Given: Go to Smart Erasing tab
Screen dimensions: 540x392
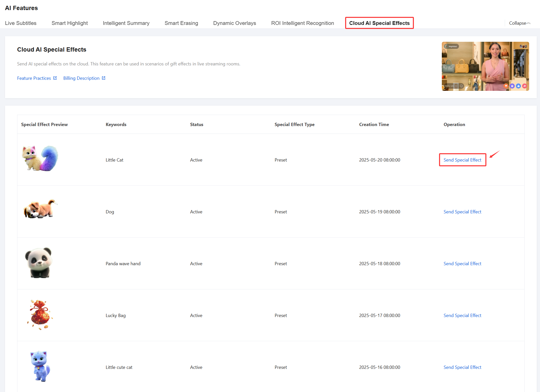Looking at the screenshot, I should [x=181, y=23].
